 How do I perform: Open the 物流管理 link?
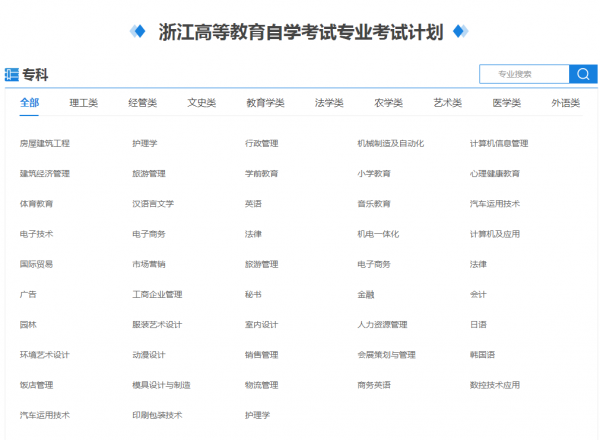coord(262,385)
